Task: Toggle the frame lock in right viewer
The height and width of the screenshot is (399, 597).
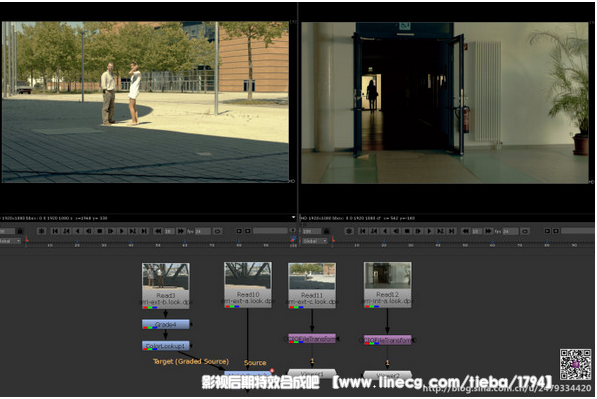Action: point(327,231)
